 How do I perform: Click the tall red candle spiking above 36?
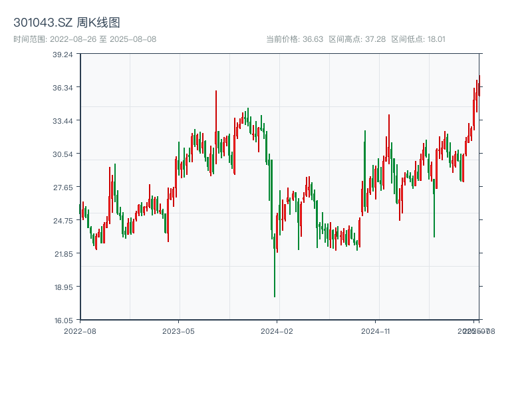point(215,127)
